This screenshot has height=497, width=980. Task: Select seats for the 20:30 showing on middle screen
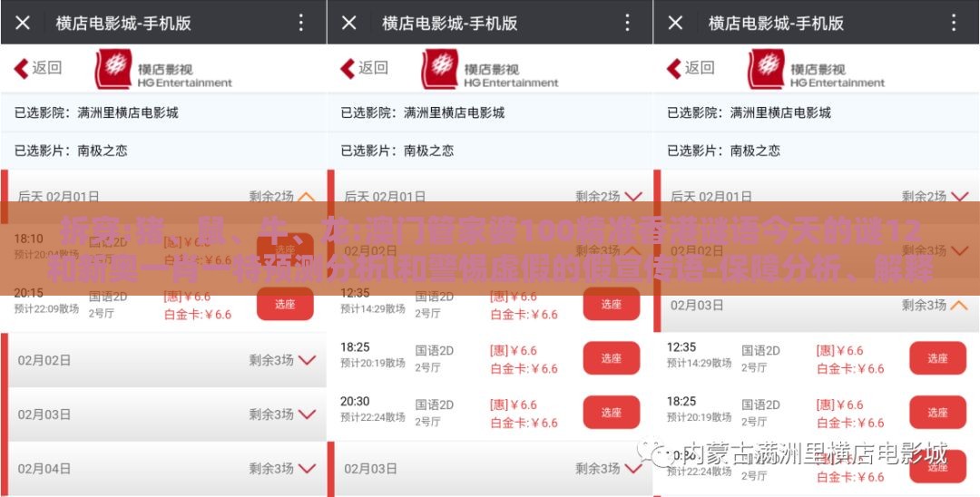pyautogui.click(x=612, y=413)
